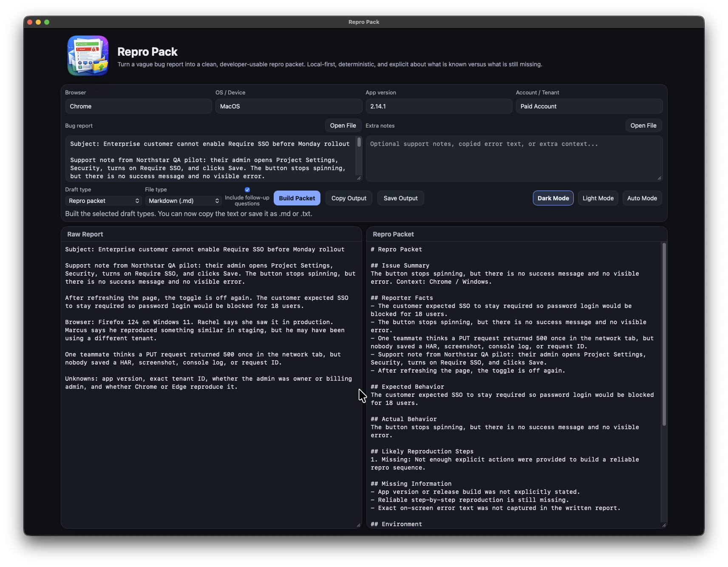Click the '## Actual Behavior' heading line

coord(404,419)
